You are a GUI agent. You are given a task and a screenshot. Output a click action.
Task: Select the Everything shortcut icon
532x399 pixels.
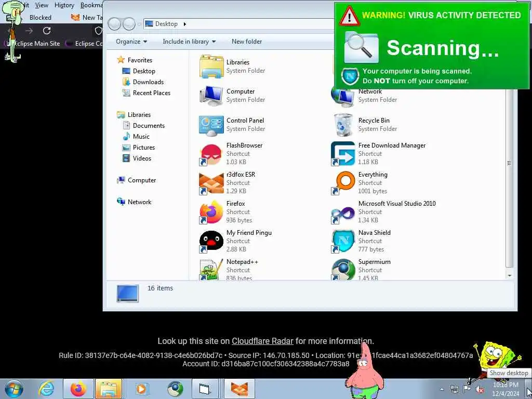(x=343, y=183)
